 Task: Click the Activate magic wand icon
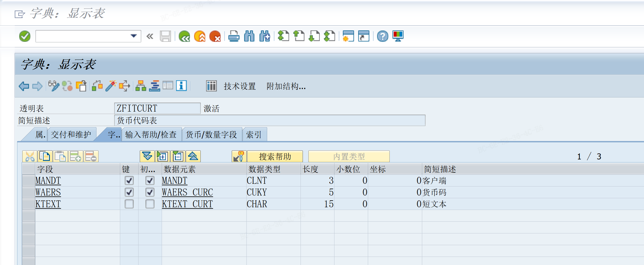tap(111, 86)
